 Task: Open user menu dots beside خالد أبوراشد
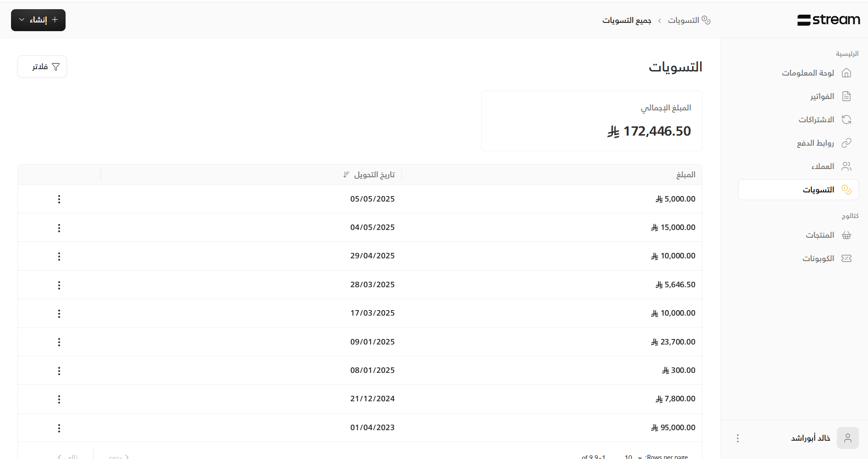coord(737,438)
